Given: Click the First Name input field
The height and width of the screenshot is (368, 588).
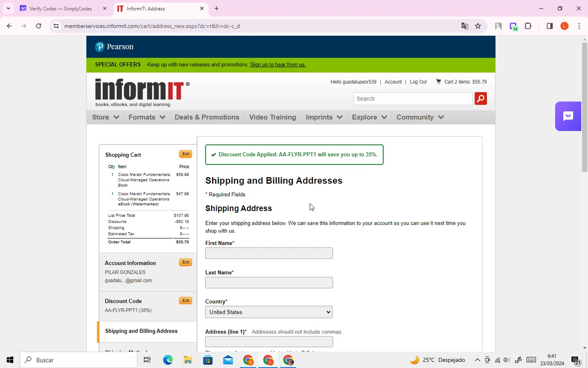Looking at the screenshot, I should pos(269,253).
